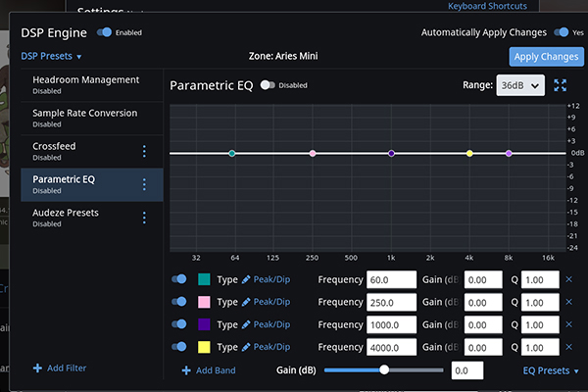The height and width of the screenshot is (392, 588).
Task: Click the plus icon for Add Band
Action: 186,370
